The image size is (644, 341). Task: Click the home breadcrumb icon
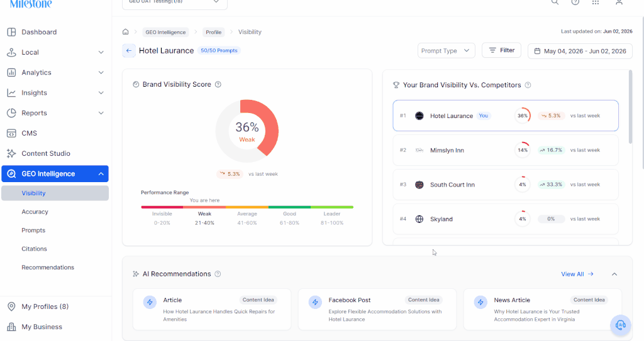tap(126, 31)
